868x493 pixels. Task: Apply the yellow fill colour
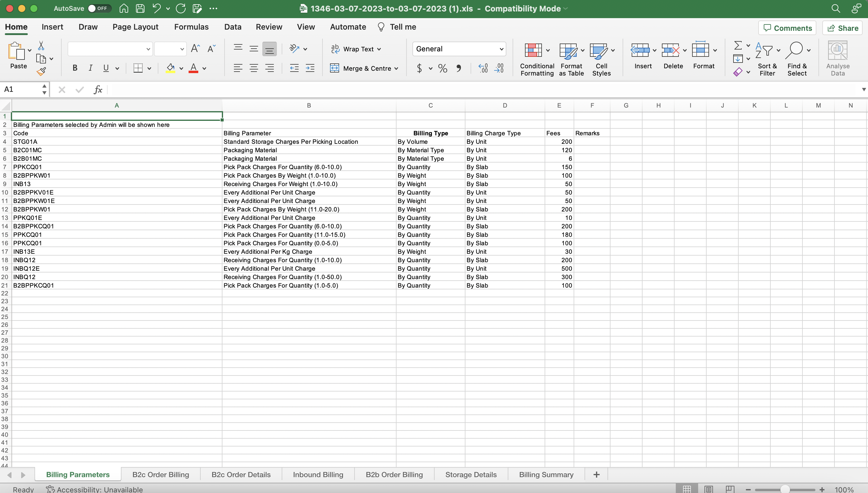170,68
